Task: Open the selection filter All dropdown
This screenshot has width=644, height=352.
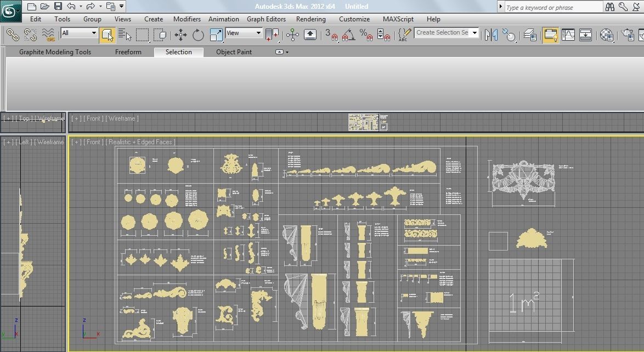Action: (x=79, y=33)
